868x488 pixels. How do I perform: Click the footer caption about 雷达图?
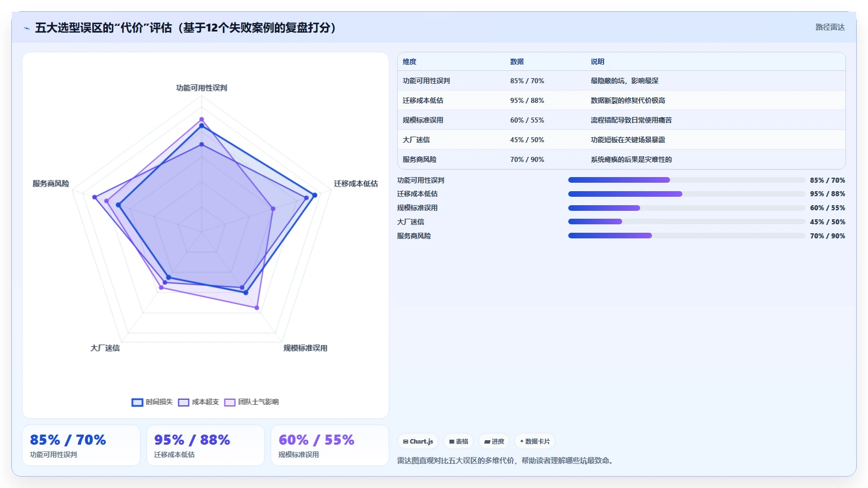[x=506, y=460]
